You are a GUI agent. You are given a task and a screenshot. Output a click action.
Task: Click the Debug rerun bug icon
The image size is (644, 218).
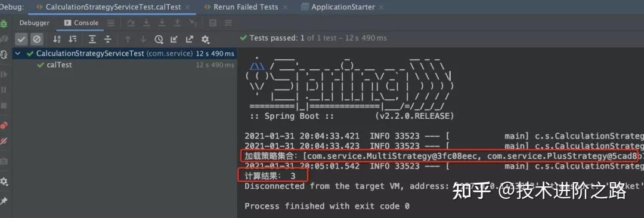[4, 23]
